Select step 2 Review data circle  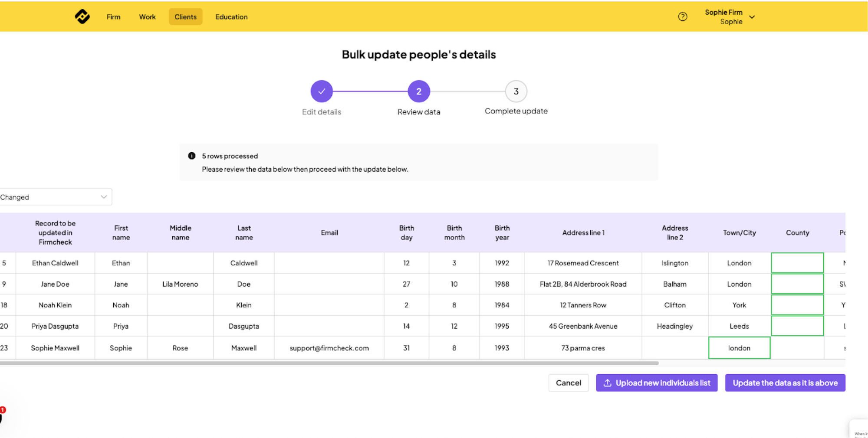(418, 91)
